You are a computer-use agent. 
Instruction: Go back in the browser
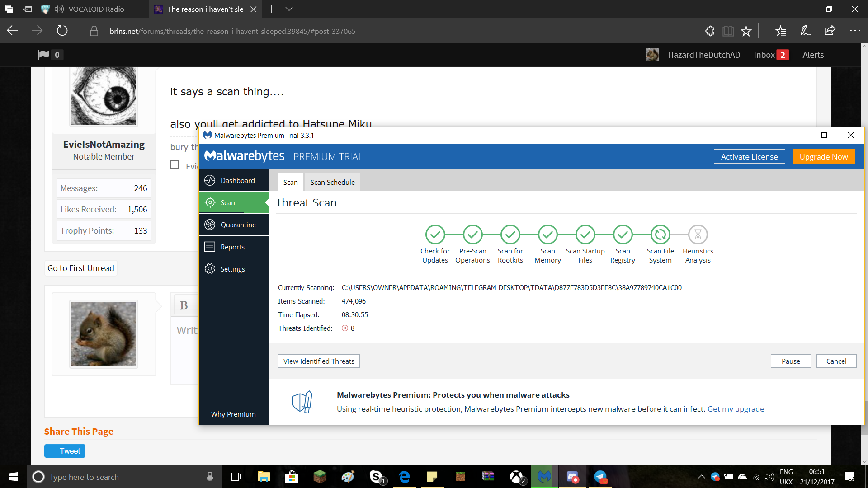(13, 31)
